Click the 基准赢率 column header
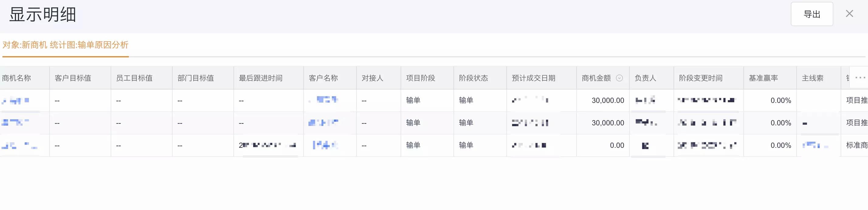The height and width of the screenshot is (210, 868). tap(763, 78)
